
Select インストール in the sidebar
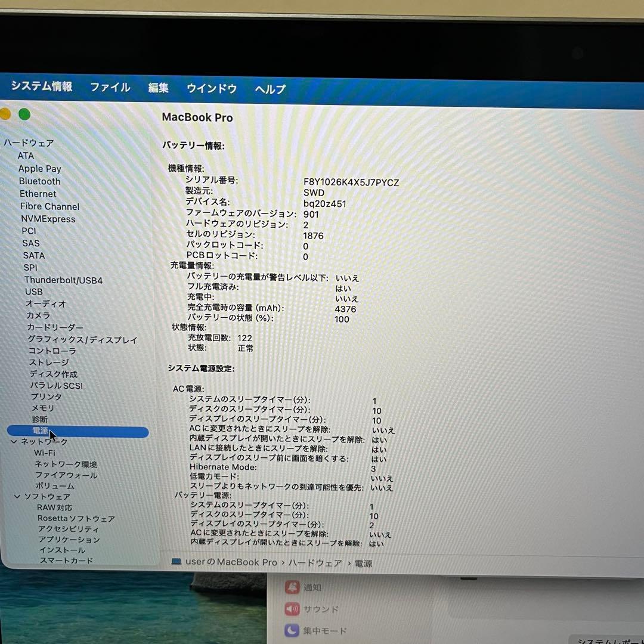click(x=62, y=550)
